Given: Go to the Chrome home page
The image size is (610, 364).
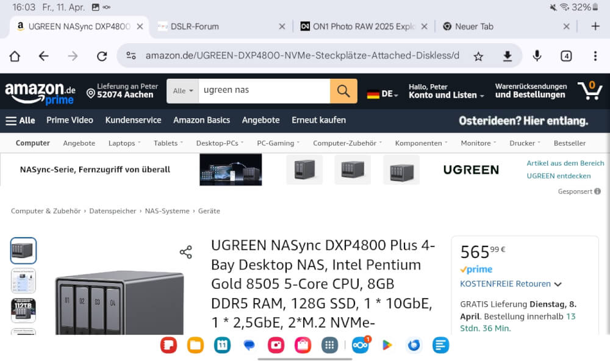Looking at the screenshot, I should (15, 56).
